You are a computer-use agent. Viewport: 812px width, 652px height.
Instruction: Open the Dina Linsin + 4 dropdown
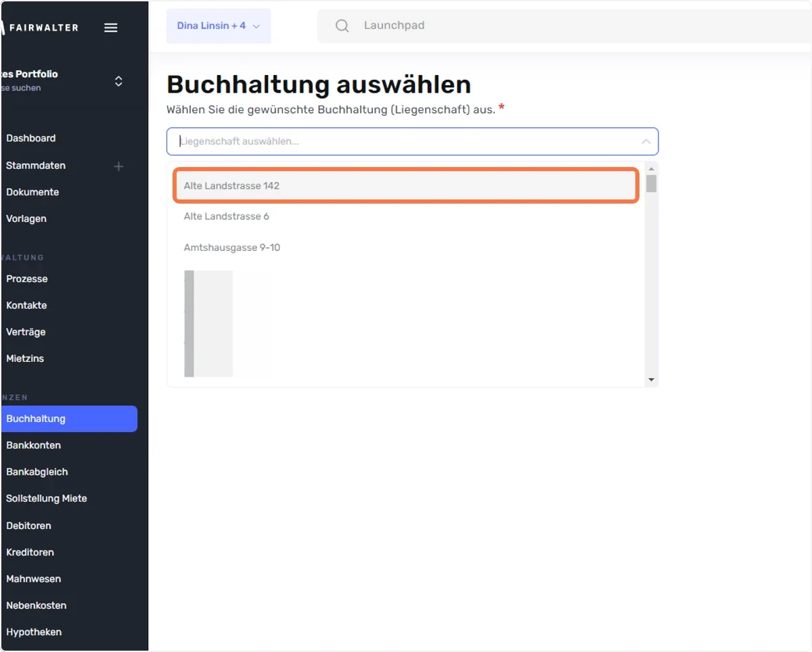pyautogui.click(x=219, y=26)
